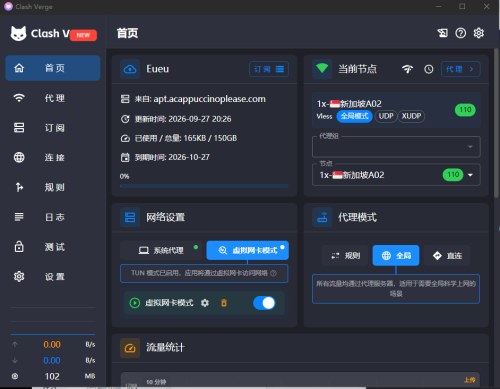Click the Eueu cloud profile icon
The height and width of the screenshot is (389, 500).
coord(130,69)
